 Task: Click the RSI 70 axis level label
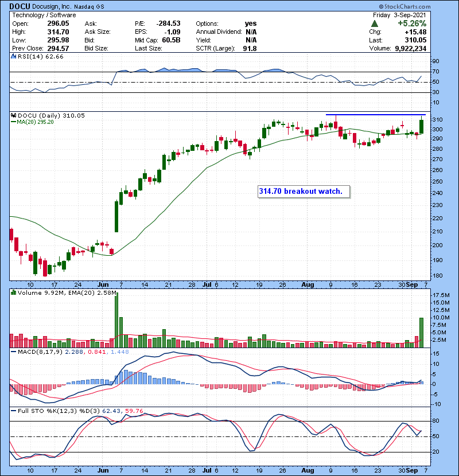(x=436, y=72)
